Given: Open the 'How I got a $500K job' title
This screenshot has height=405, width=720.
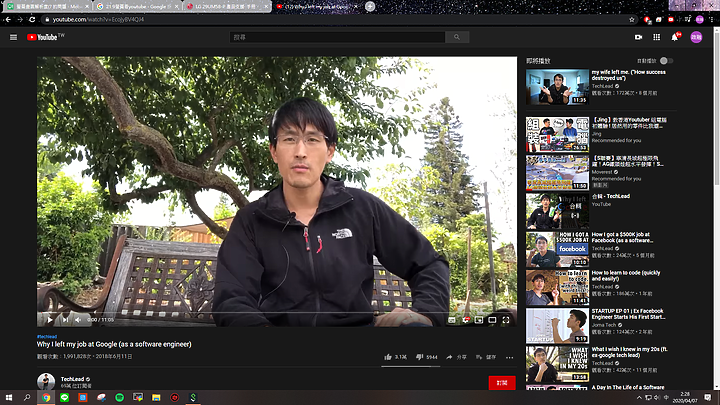Looking at the screenshot, I should pyautogui.click(x=622, y=237).
